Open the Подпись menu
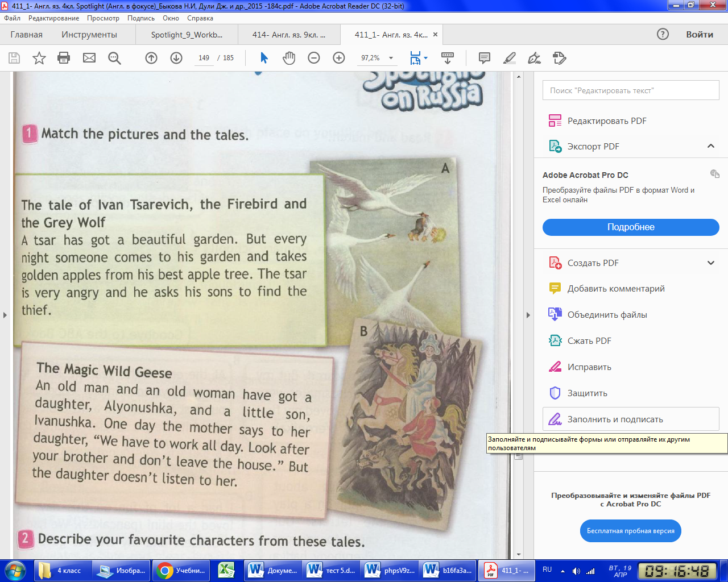This screenshot has height=582, width=728. click(x=141, y=18)
